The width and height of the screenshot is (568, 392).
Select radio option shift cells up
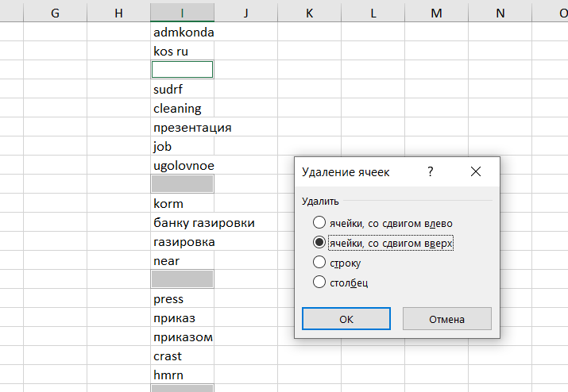pos(319,243)
